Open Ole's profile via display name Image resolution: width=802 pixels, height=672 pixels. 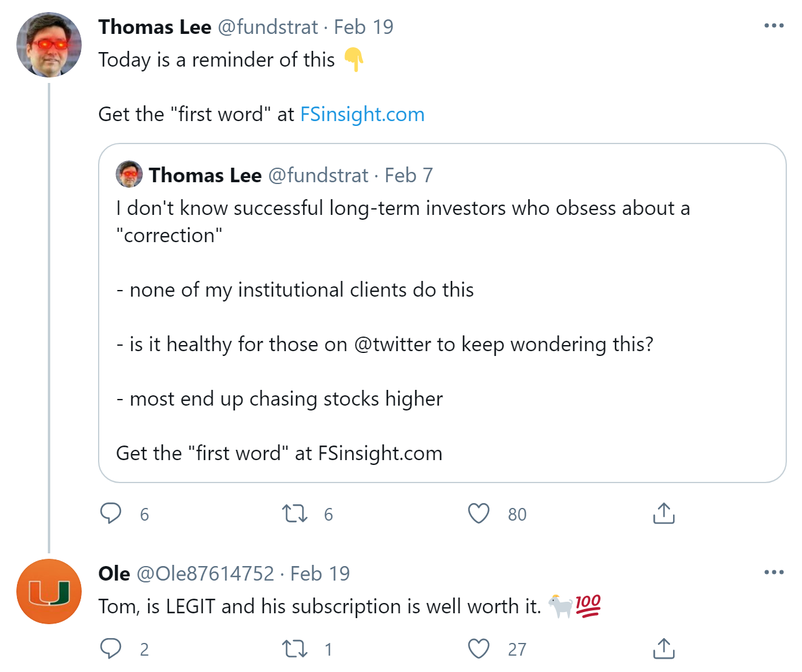[114, 573]
